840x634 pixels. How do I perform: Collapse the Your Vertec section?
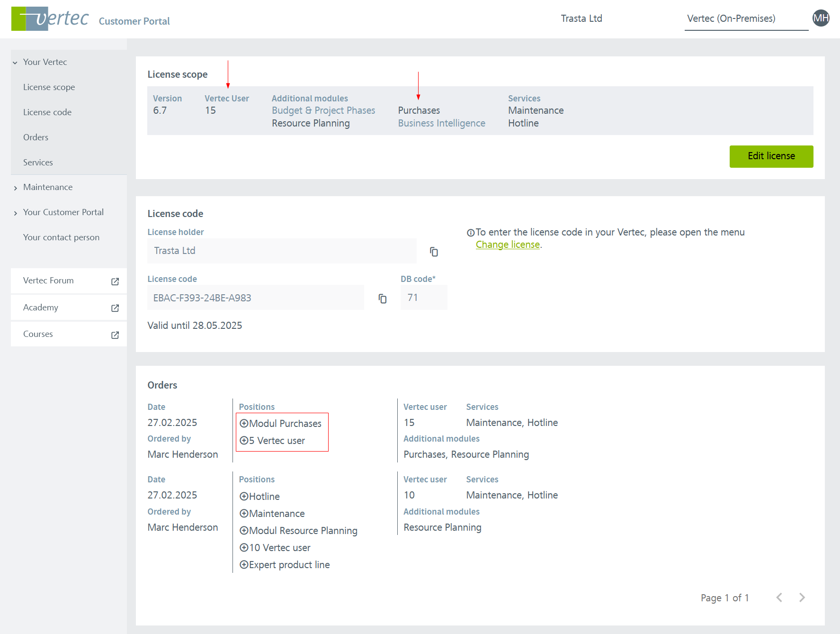pyautogui.click(x=15, y=63)
